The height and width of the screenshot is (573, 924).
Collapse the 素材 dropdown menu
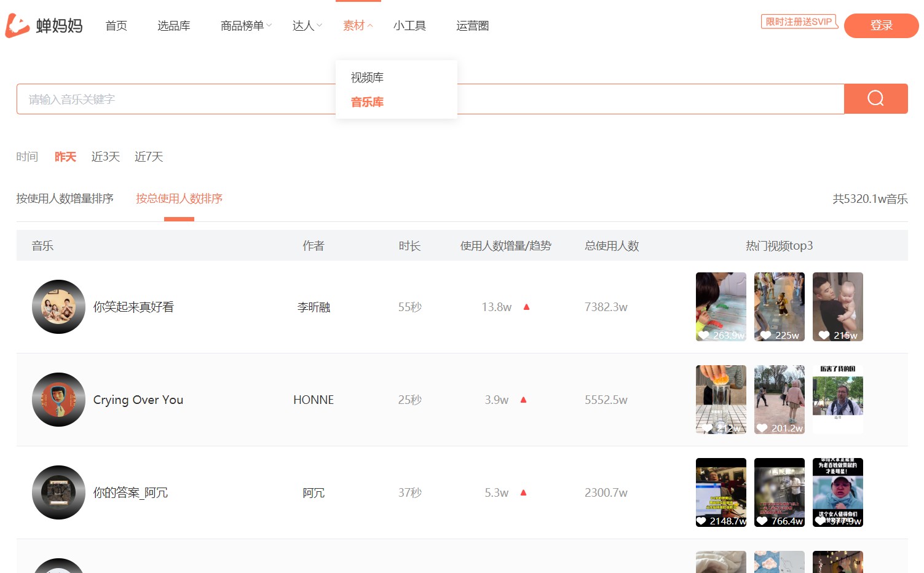click(358, 25)
